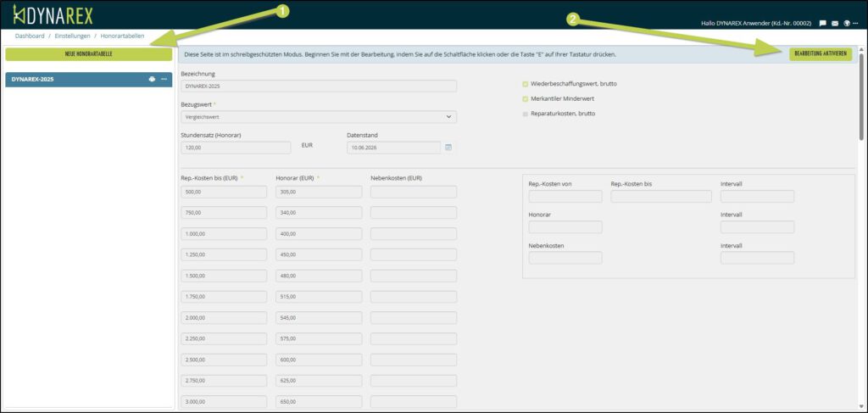Click Rep.-Kosten bis field 1.500,00
This screenshot has height=413, width=868.
click(224, 276)
